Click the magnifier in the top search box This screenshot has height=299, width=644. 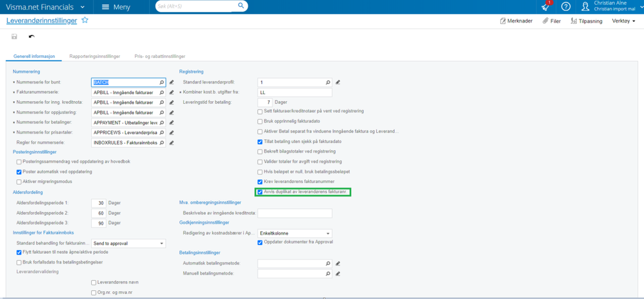[x=241, y=6]
